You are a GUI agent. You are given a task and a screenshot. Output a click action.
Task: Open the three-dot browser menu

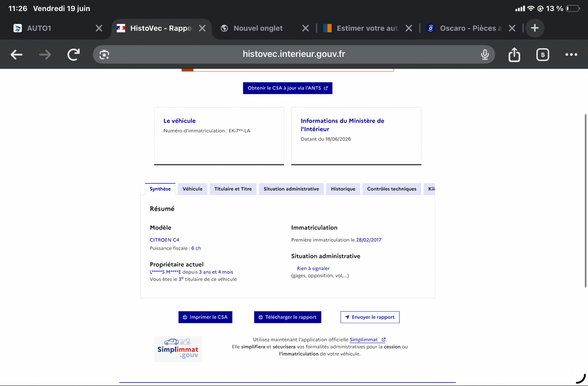pos(571,54)
